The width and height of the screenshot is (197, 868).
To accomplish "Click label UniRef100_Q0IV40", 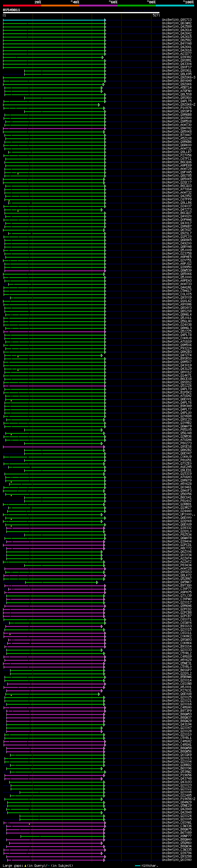I will (177, 860).
